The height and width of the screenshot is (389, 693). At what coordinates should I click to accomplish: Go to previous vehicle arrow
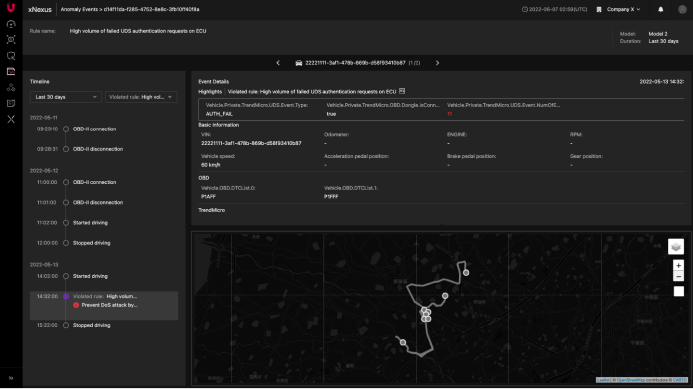tap(278, 63)
